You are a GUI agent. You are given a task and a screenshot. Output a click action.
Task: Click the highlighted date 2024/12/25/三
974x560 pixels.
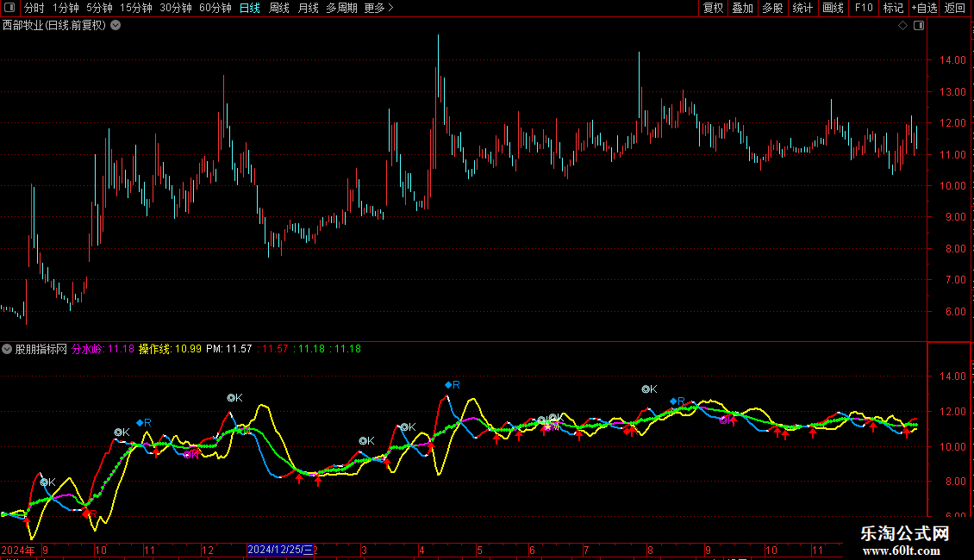click(x=280, y=550)
